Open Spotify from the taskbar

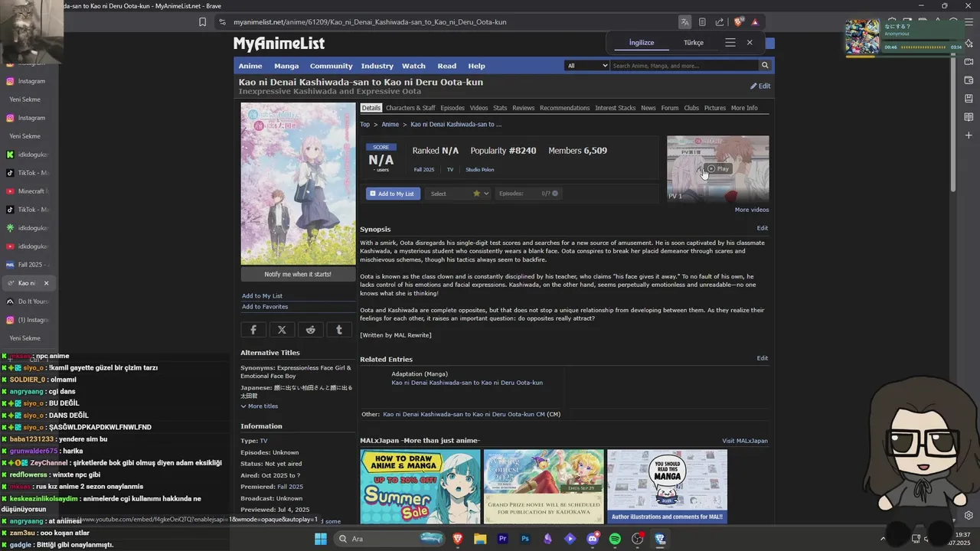(615, 539)
